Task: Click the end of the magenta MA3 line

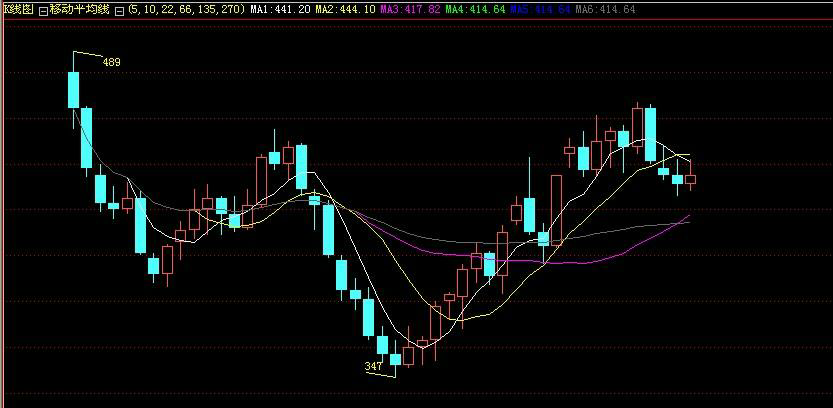Action: pos(688,216)
